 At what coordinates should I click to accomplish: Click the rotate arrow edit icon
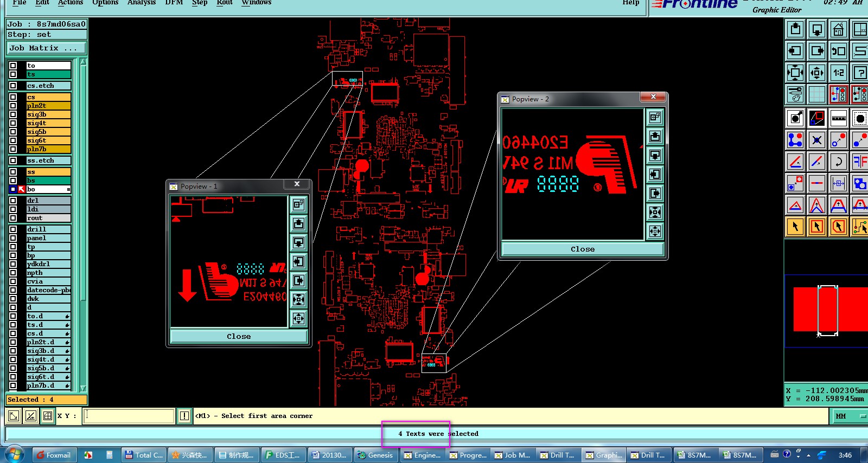[x=838, y=162]
